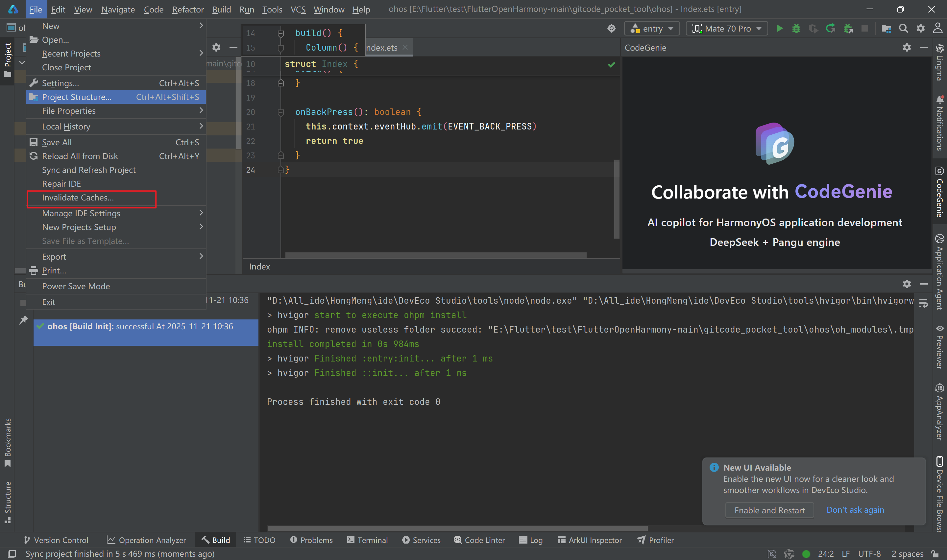Close the Index.ets editor tab
Image resolution: width=947 pixels, height=560 pixels.
tap(405, 48)
